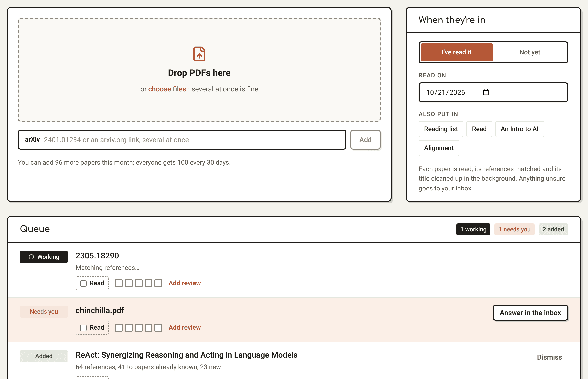Click the Needs you status badge
Viewport: 588px width, 379px height.
point(44,312)
